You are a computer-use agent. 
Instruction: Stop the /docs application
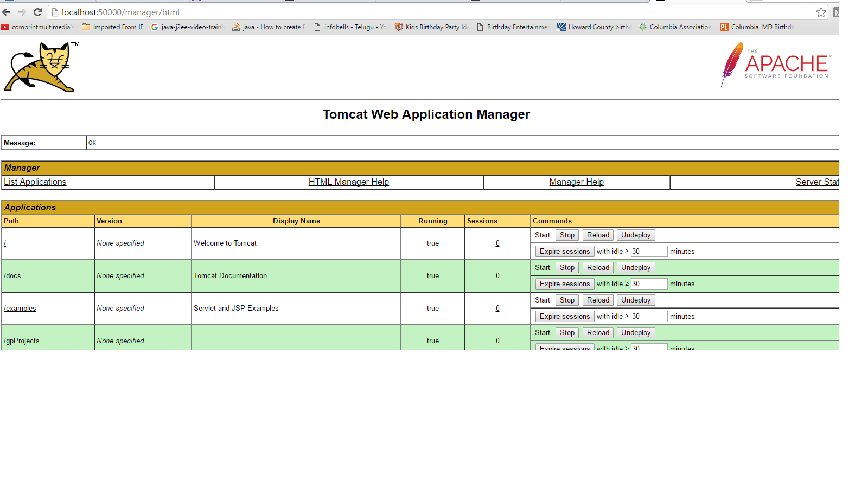click(567, 268)
